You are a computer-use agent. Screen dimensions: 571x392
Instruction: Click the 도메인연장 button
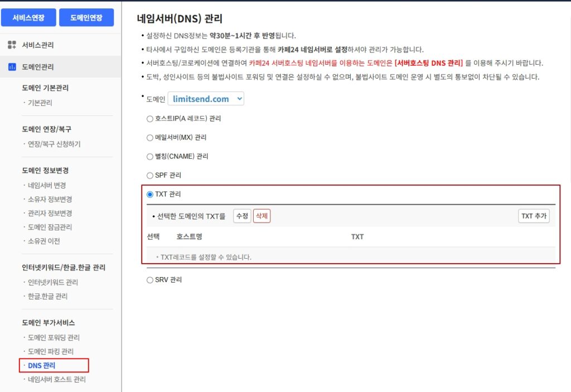pyautogui.click(x=86, y=18)
